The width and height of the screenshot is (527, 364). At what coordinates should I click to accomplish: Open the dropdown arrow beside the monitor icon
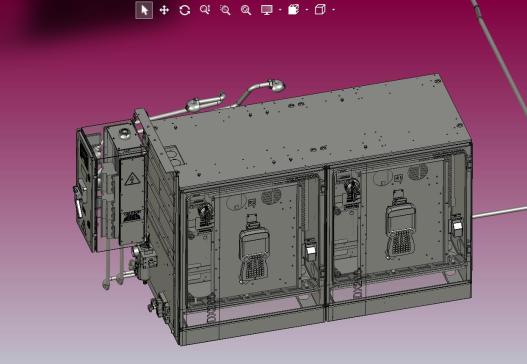tap(280, 10)
